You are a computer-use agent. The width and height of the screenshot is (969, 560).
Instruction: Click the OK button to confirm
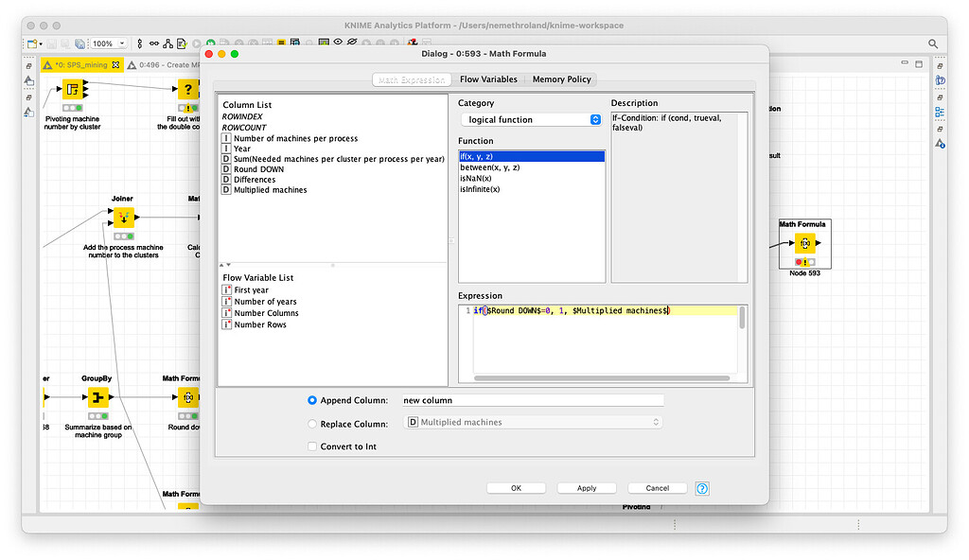coord(516,488)
